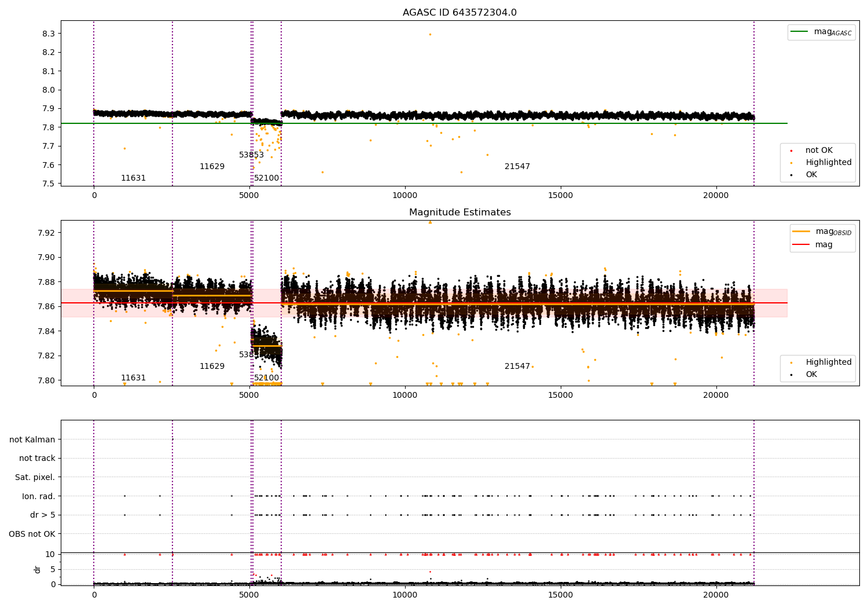Click the 7.92 tick on the middle y-axis
Viewport: 868px width, 608px height.
point(46,233)
